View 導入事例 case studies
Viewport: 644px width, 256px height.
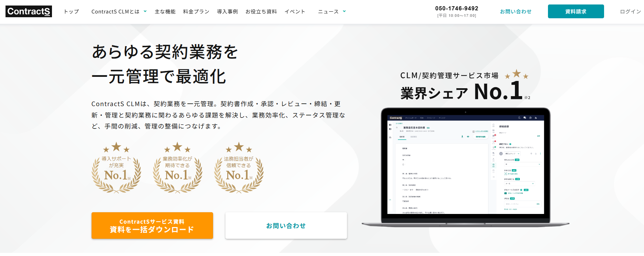[x=228, y=12]
